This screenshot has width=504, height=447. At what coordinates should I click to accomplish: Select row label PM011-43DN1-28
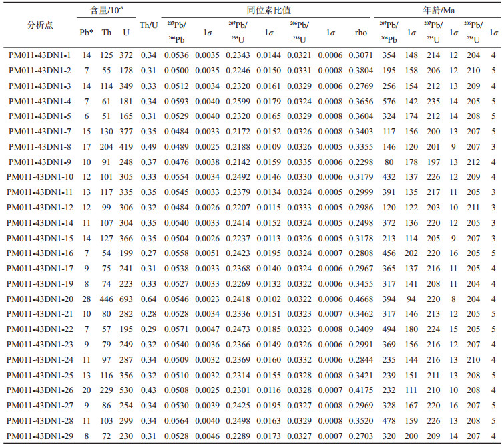click(x=40, y=421)
